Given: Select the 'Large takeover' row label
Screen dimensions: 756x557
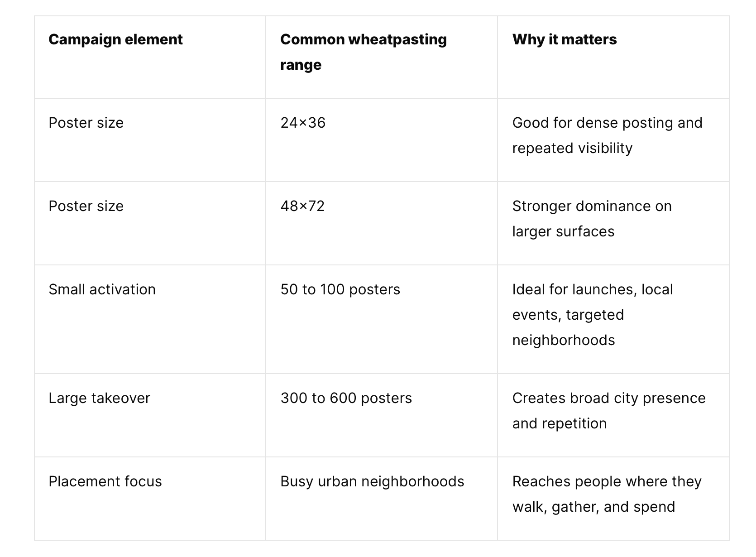Looking at the screenshot, I should tap(99, 398).
